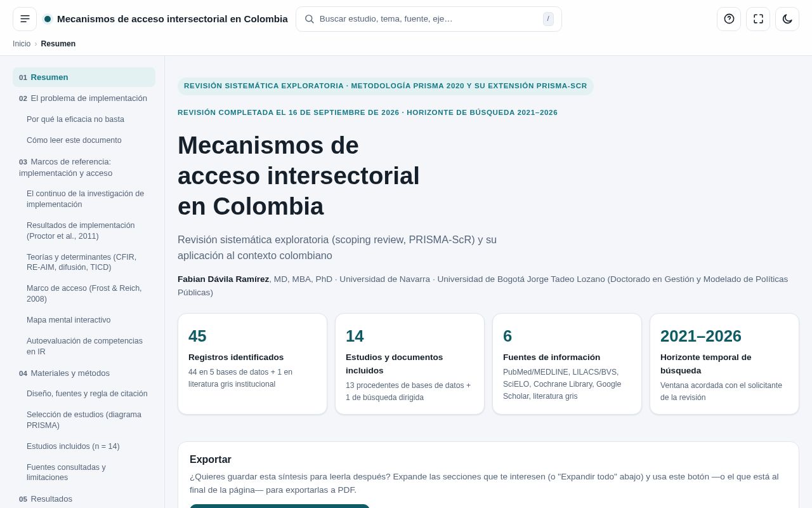
Task: Open the help question-mark icon
Action: (x=729, y=19)
